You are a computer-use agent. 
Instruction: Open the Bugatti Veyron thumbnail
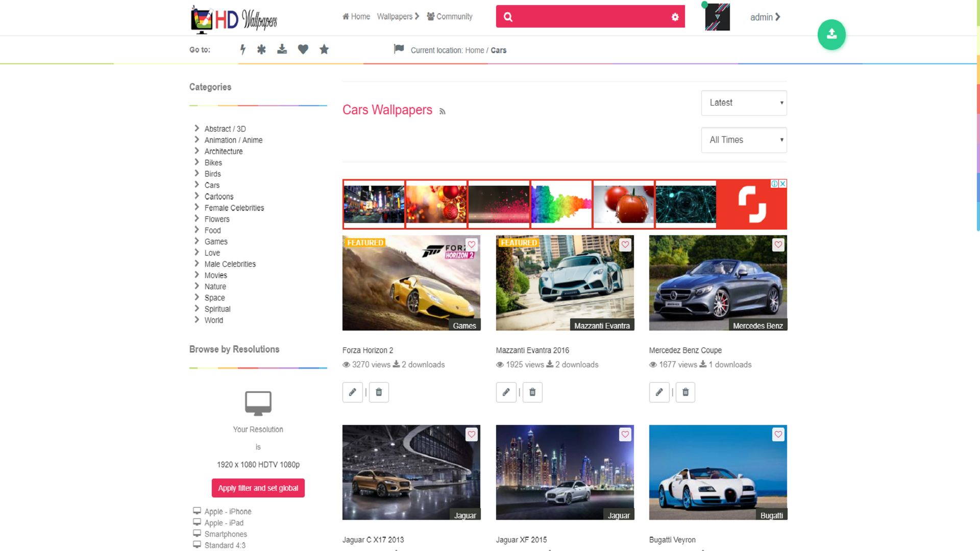pyautogui.click(x=718, y=472)
